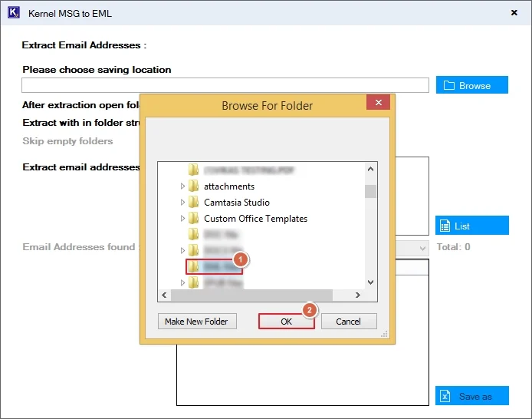Select the Camtasia Studio folder icon

coord(193,203)
